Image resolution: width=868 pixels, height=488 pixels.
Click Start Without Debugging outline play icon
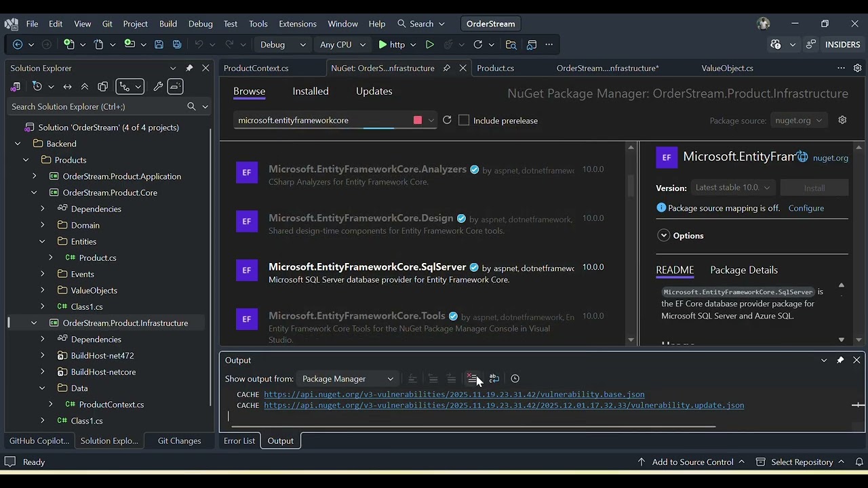429,45
